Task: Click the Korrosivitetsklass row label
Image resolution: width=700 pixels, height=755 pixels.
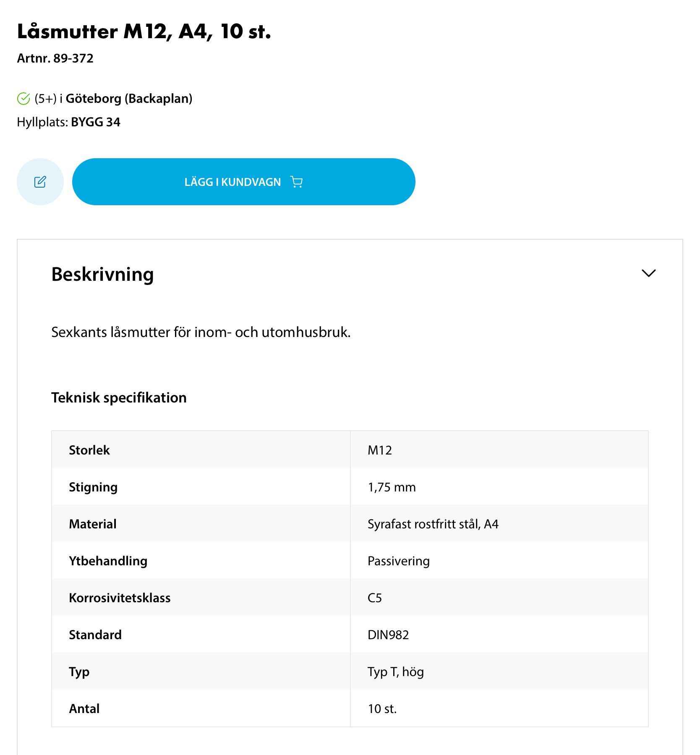Action: pos(120,598)
